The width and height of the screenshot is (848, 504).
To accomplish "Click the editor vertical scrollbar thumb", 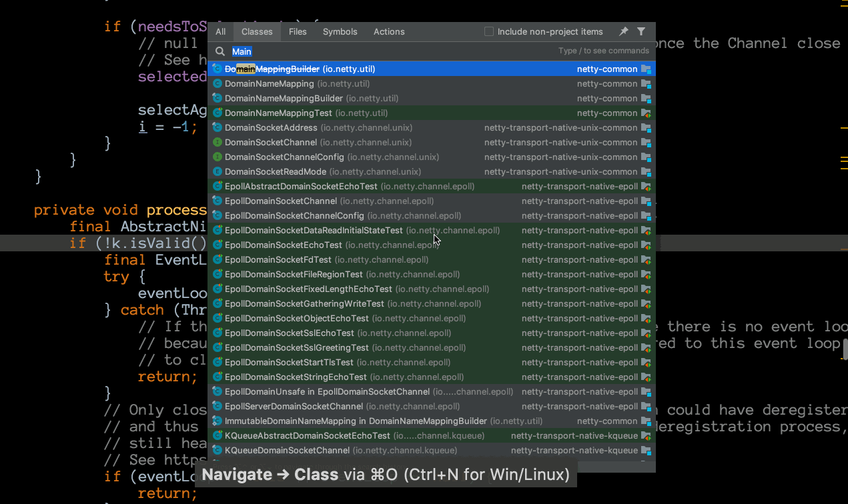I will click(x=845, y=349).
